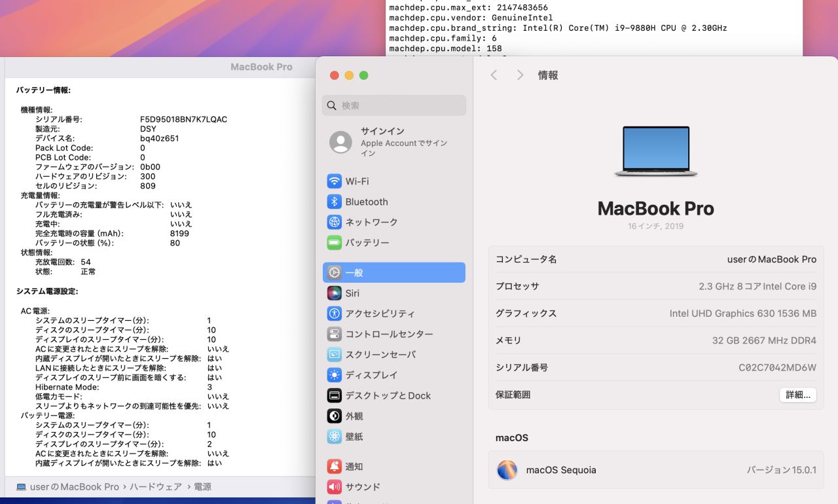Viewport: 838px width, 504px height.
Task: Click MacBook Pro window title bar
Action: pyautogui.click(x=261, y=67)
